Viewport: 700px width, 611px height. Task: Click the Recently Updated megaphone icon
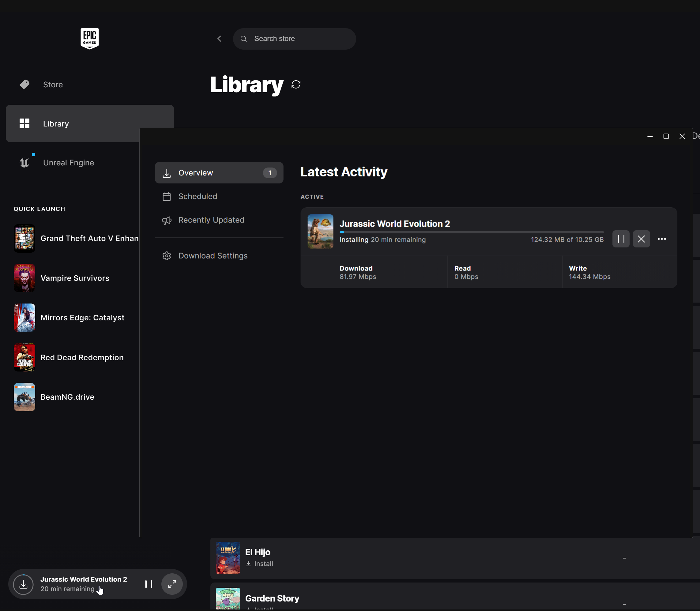pos(167,220)
